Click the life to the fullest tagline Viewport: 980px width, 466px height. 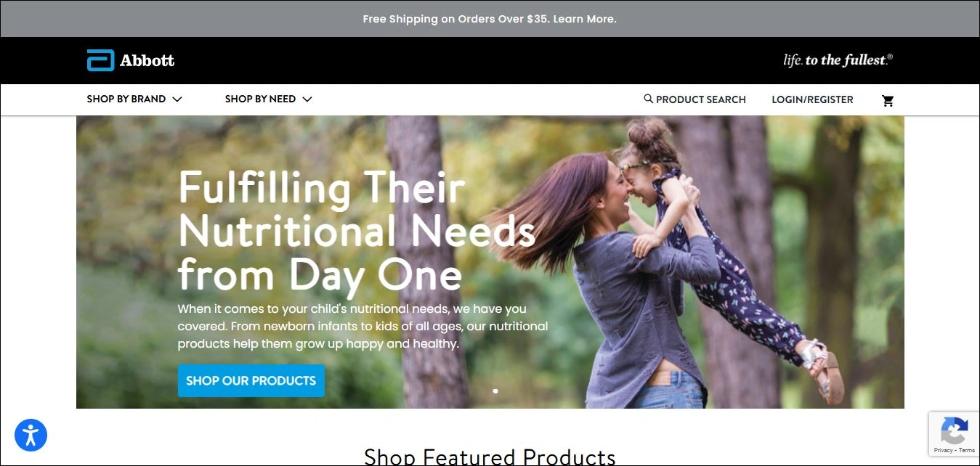838,60
